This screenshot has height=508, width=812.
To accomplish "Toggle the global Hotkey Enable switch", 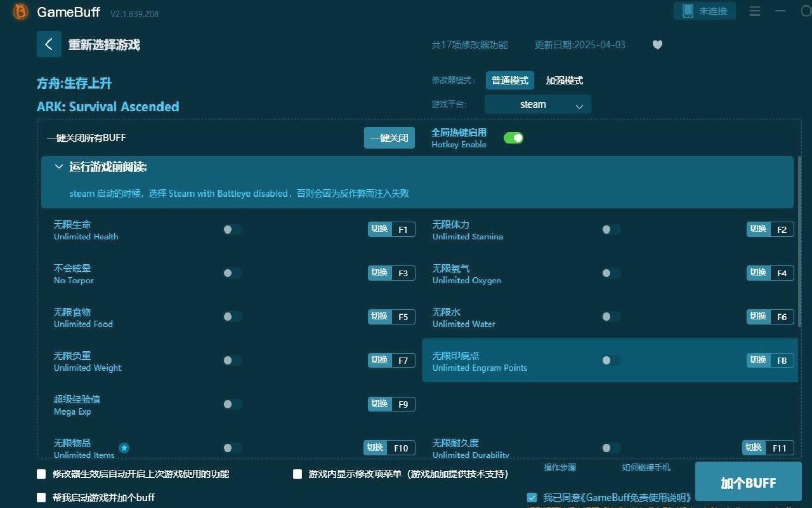I will pos(513,138).
